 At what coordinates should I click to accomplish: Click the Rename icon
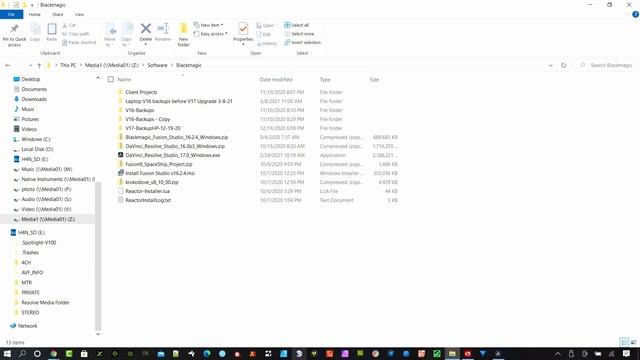click(163, 29)
